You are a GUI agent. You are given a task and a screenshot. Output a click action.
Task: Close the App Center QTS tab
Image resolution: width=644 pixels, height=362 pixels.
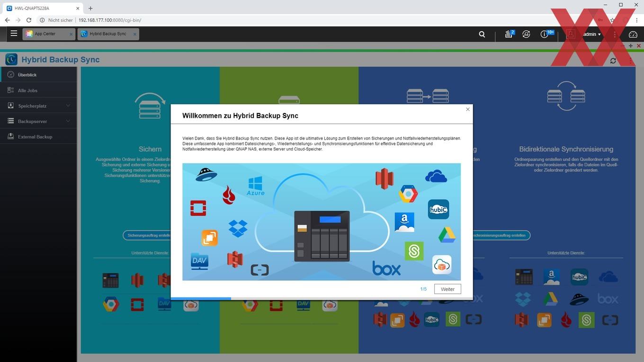click(71, 34)
